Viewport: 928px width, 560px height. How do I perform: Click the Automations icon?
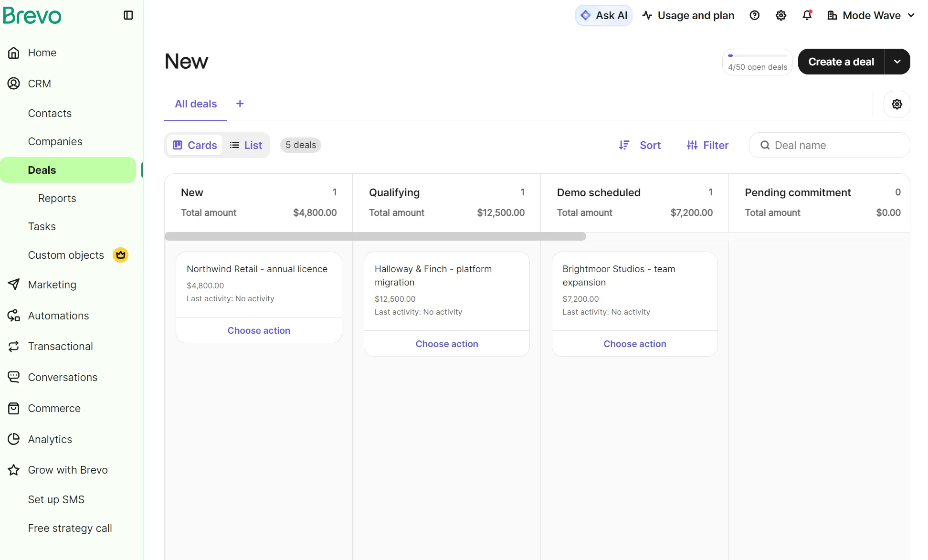coord(14,316)
